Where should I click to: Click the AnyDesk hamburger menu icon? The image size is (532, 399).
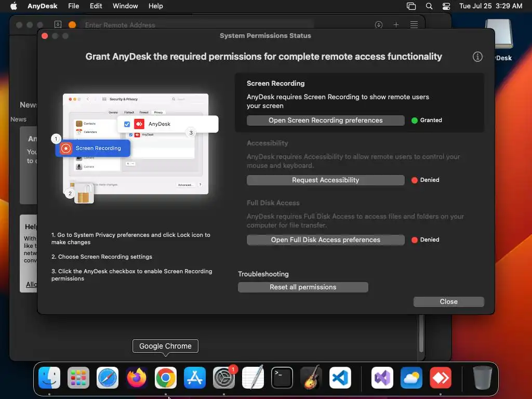tap(414, 25)
